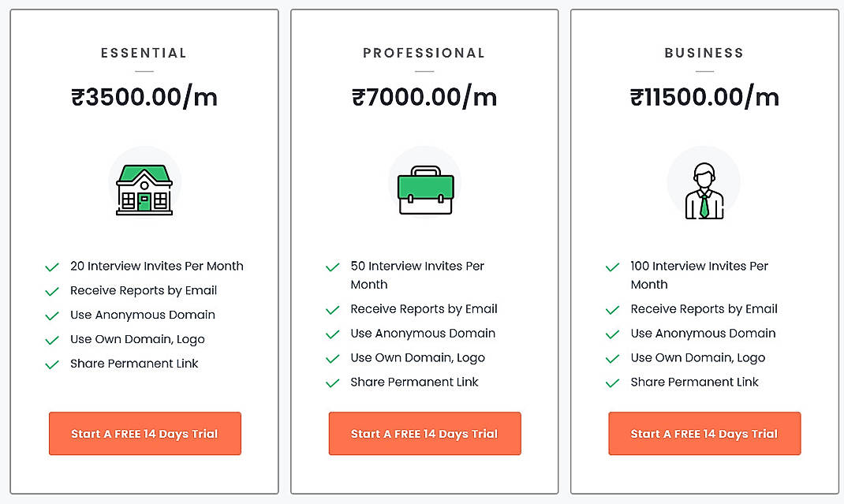Click the ₹7000.00/m price label
The width and height of the screenshot is (844, 504).
pyautogui.click(x=424, y=96)
